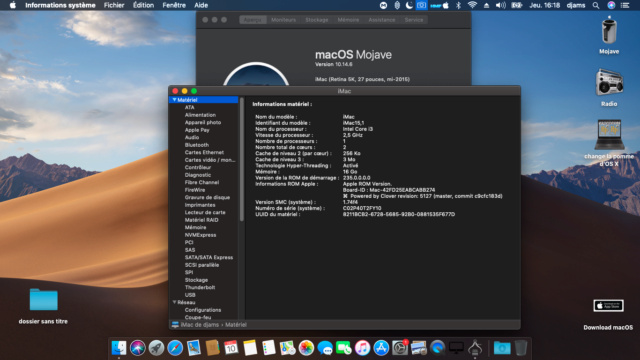Open Bluetooth status in menu bar

click(458, 5)
